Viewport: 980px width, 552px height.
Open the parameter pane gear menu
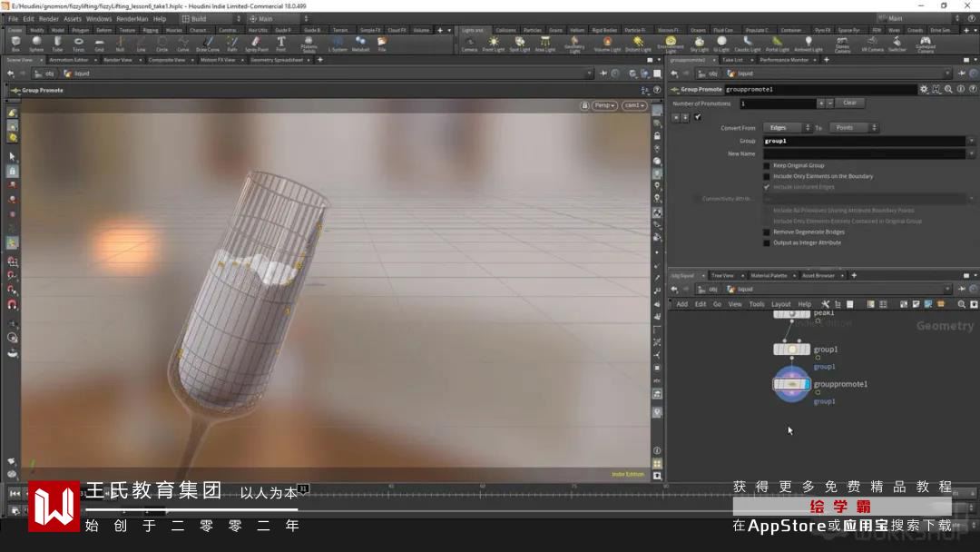pos(924,89)
